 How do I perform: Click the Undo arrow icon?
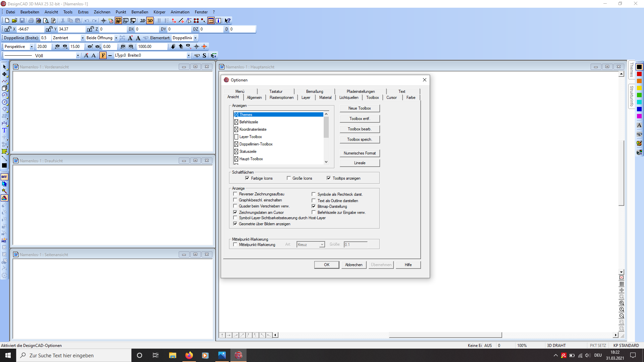click(87, 20)
